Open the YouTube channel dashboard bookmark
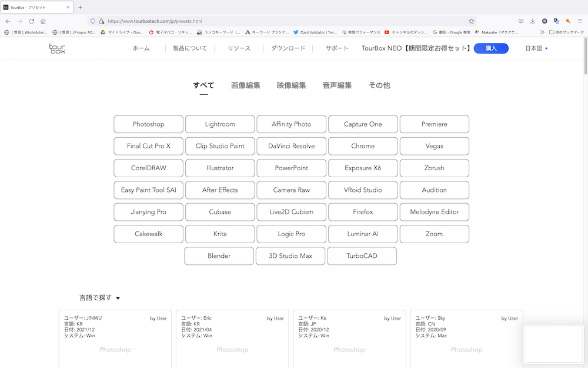 coord(406,32)
